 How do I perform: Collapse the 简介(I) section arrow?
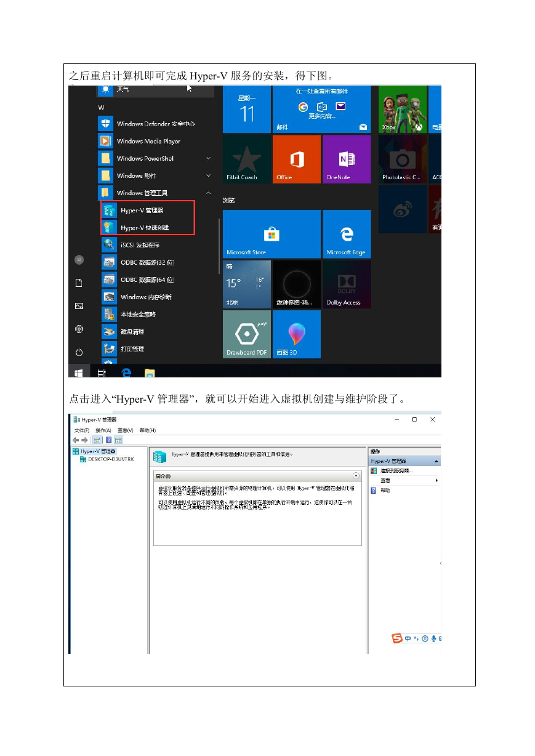pos(356,476)
